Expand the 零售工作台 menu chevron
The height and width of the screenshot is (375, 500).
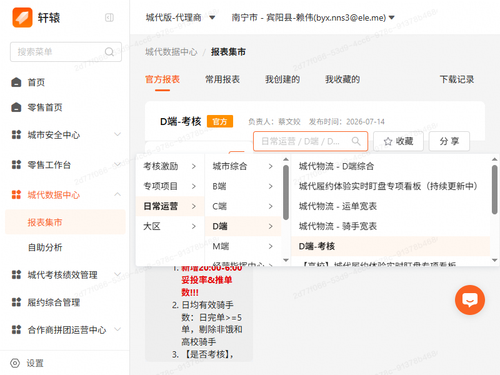[117, 164]
